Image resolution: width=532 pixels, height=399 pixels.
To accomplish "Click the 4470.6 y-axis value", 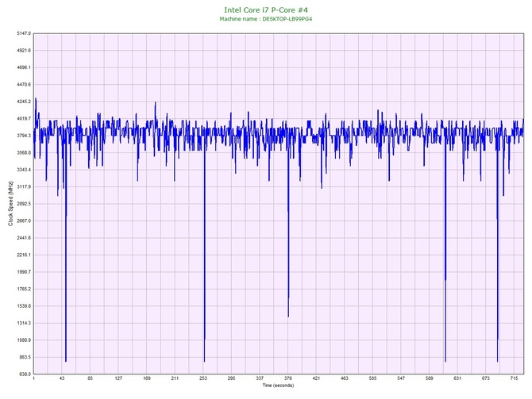I will click(24, 84).
